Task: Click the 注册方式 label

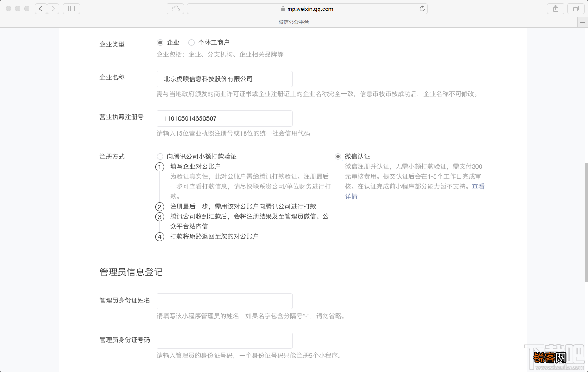Action: (x=112, y=157)
